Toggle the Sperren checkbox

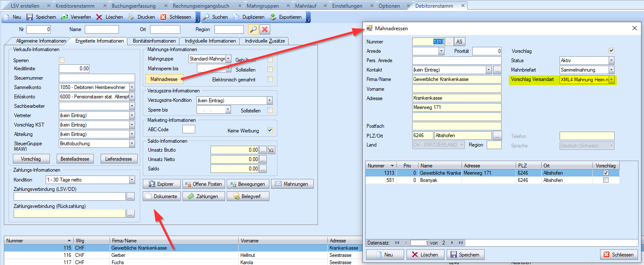(62, 60)
